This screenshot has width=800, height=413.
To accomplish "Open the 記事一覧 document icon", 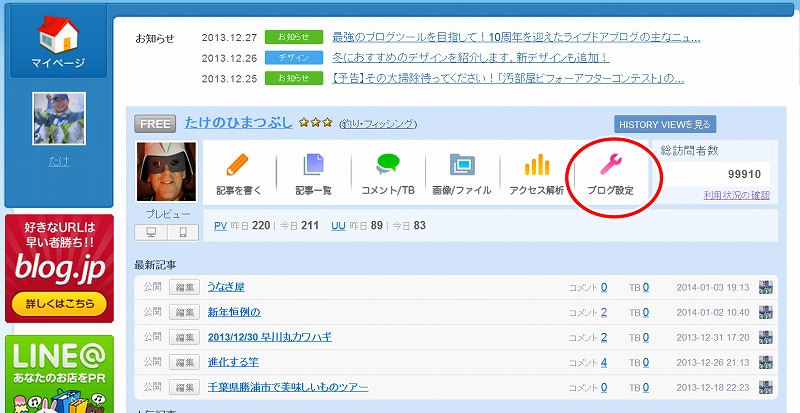I will pos(313,165).
